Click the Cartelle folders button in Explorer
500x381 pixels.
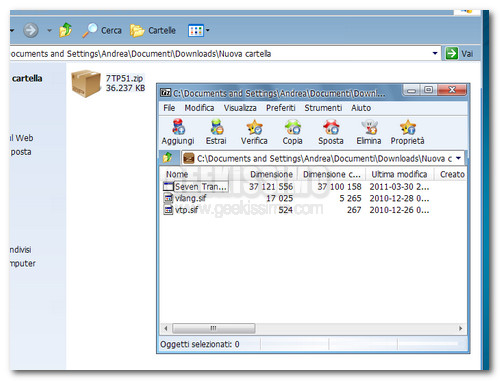click(153, 30)
